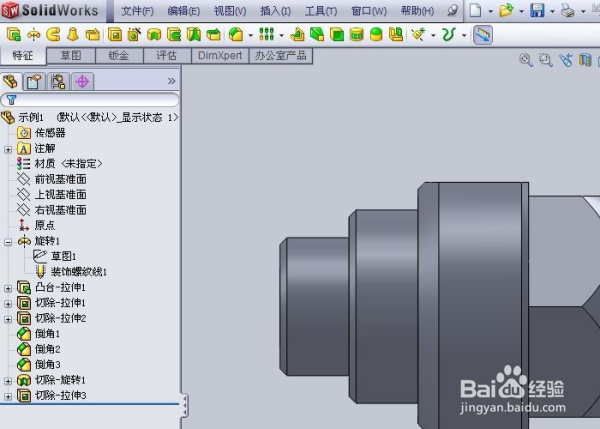This screenshot has height=429, width=600.
Task: Expand the 切除-拉伸1 node
Action: 8,304
